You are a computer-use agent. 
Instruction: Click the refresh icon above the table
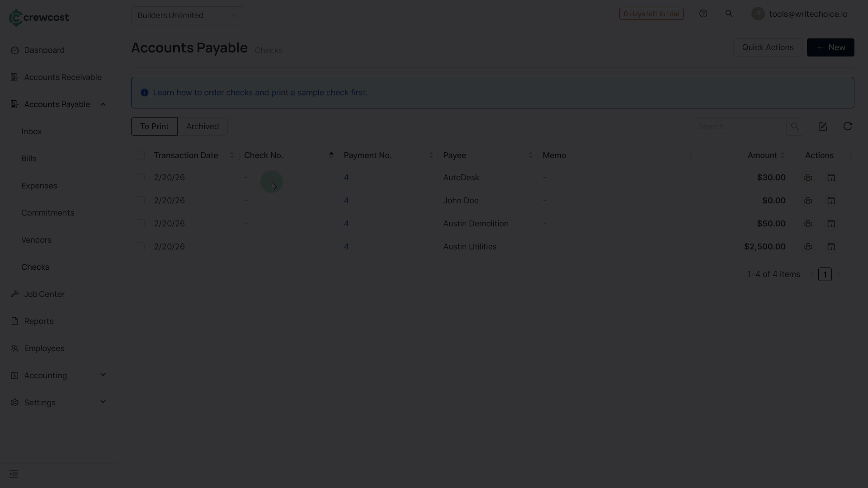pyautogui.click(x=848, y=127)
